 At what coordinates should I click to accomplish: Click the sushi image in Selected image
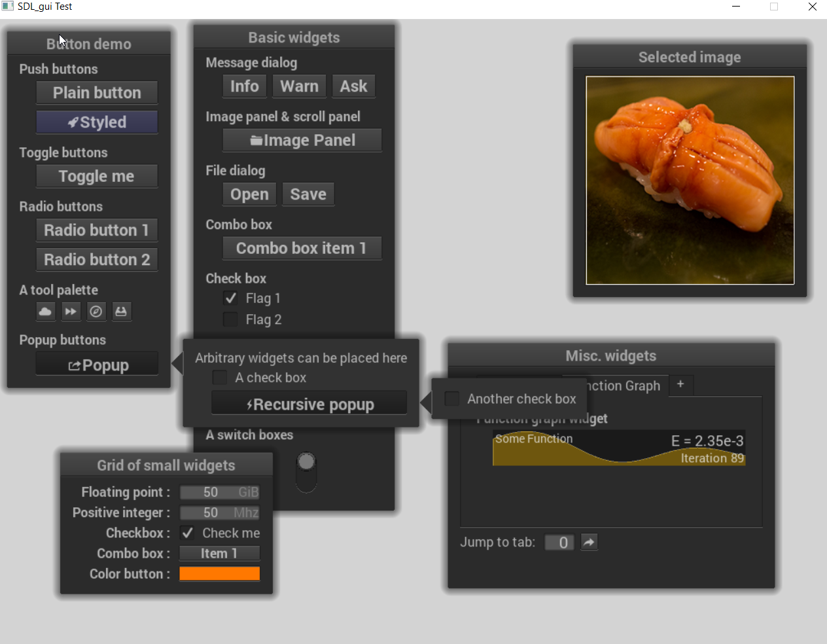click(x=690, y=181)
